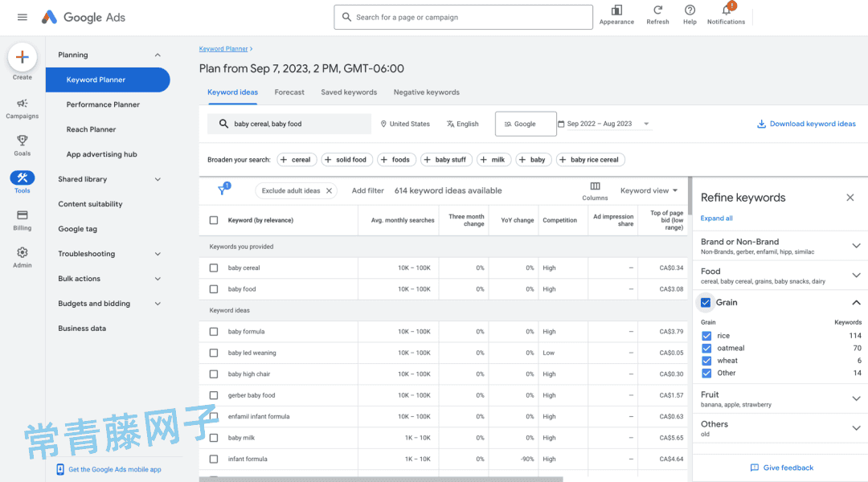Screen dimensions: 868x482
Task: Click the Keyword Planner breadcrumb link
Action: point(223,49)
